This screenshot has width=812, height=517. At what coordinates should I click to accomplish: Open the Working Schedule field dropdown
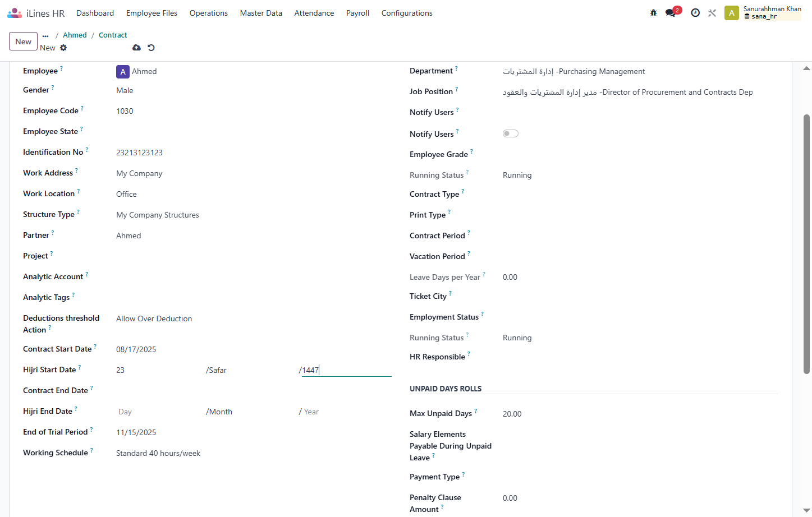(x=254, y=453)
